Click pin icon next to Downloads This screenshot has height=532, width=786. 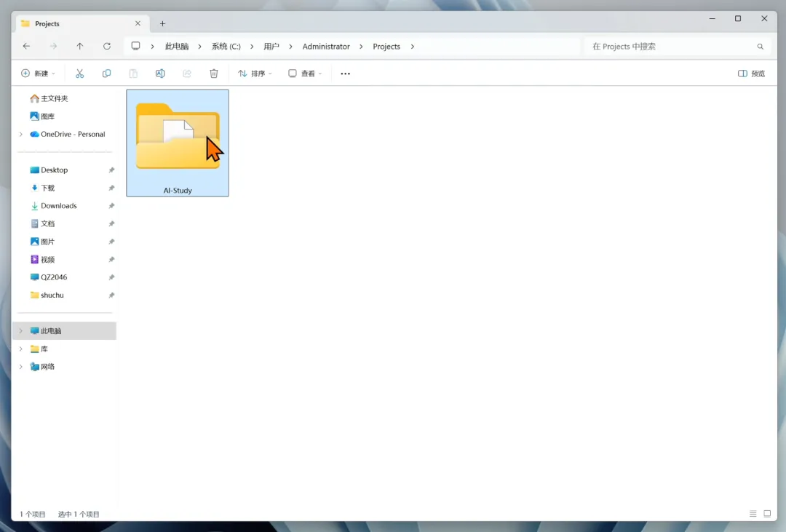[x=111, y=205]
